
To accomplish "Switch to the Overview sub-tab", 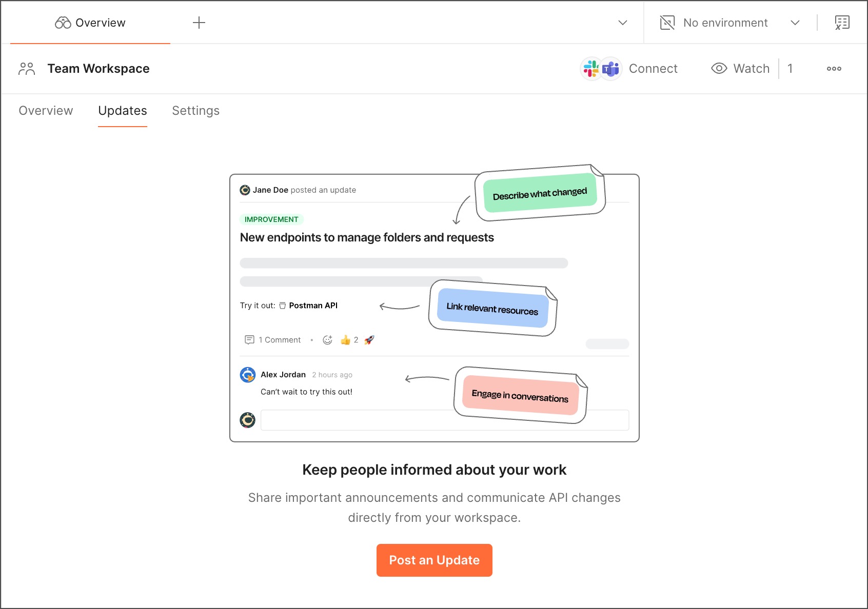I will [46, 111].
